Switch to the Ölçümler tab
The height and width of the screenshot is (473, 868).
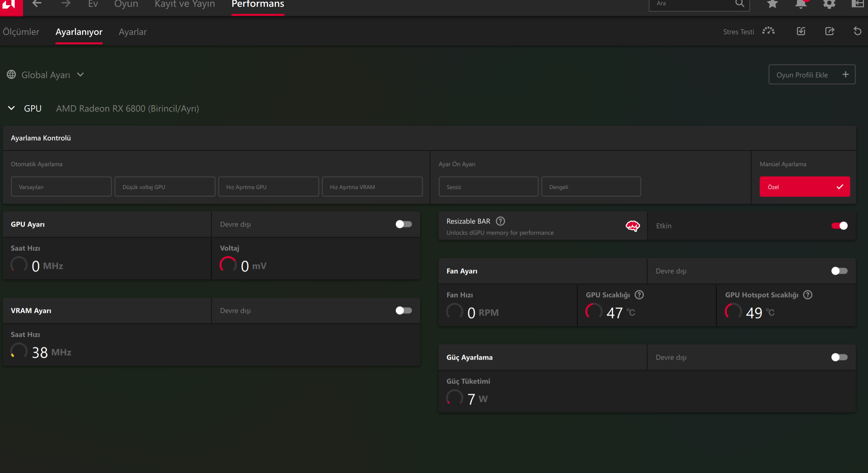(21, 32)
